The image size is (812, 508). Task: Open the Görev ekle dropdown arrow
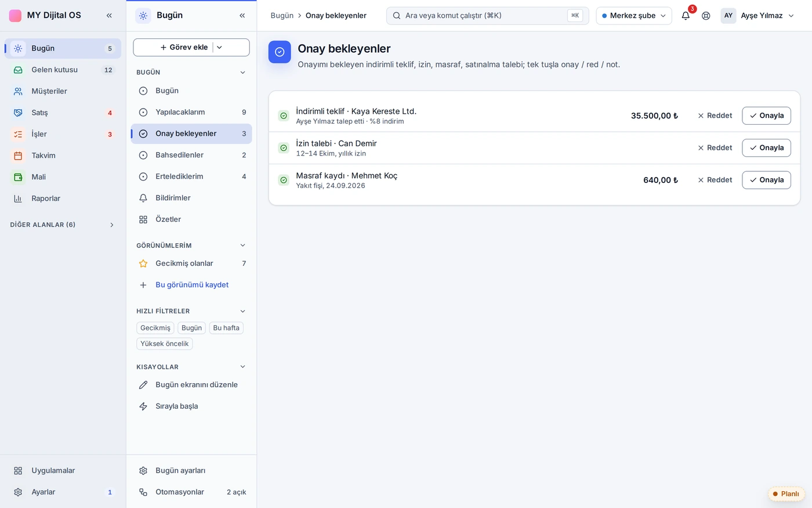point(219,48)
